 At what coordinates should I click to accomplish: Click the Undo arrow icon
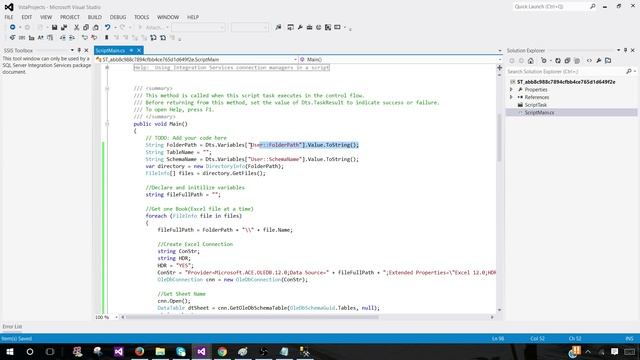[x=107, y=27]
